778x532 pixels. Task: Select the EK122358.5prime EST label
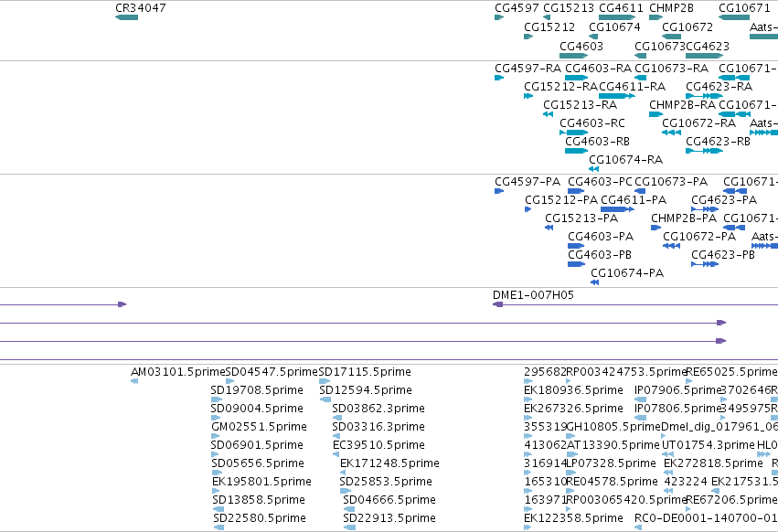click(573, 519)
